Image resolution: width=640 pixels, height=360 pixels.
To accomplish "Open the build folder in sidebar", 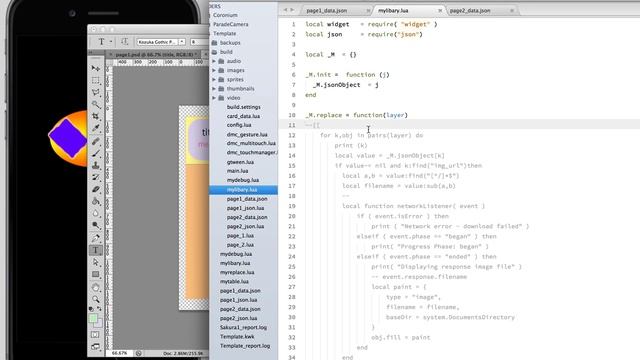I will point(226,52).
